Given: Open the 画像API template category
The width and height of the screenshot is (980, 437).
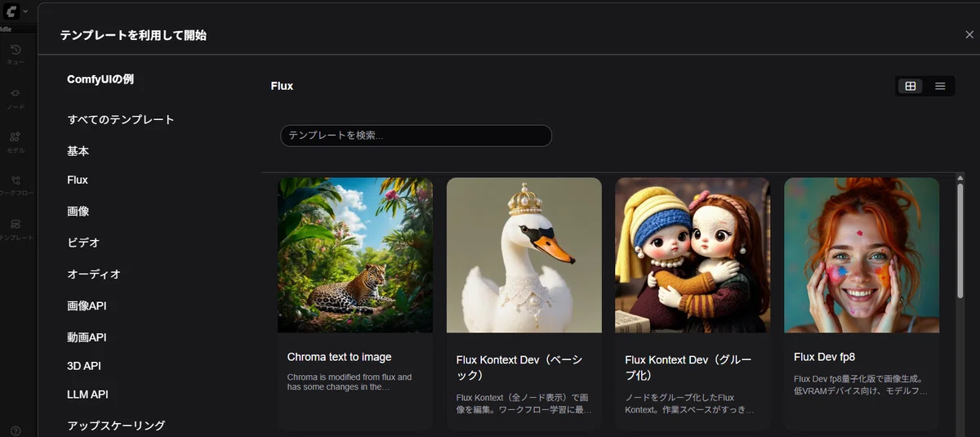Looking at the screenshot, I should 87,305.
